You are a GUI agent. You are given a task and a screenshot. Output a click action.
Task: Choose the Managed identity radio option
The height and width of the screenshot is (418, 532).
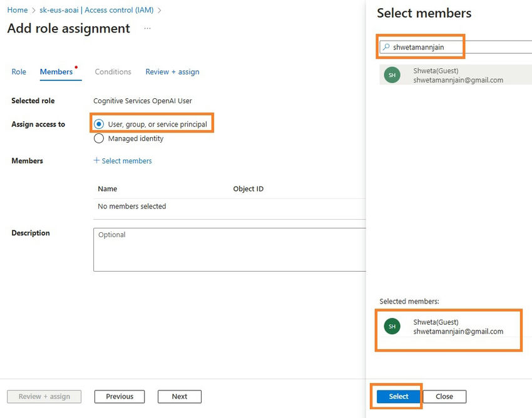tap(99, 138)
